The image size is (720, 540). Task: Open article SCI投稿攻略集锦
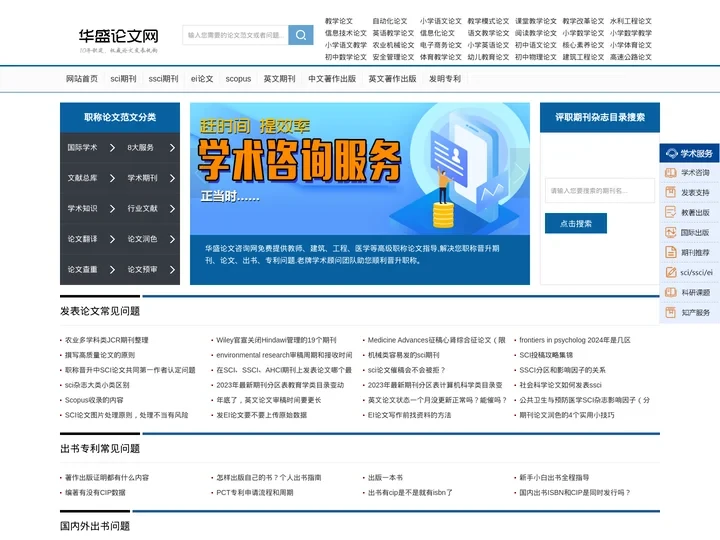pyautogui.click(x=546, y=355)
